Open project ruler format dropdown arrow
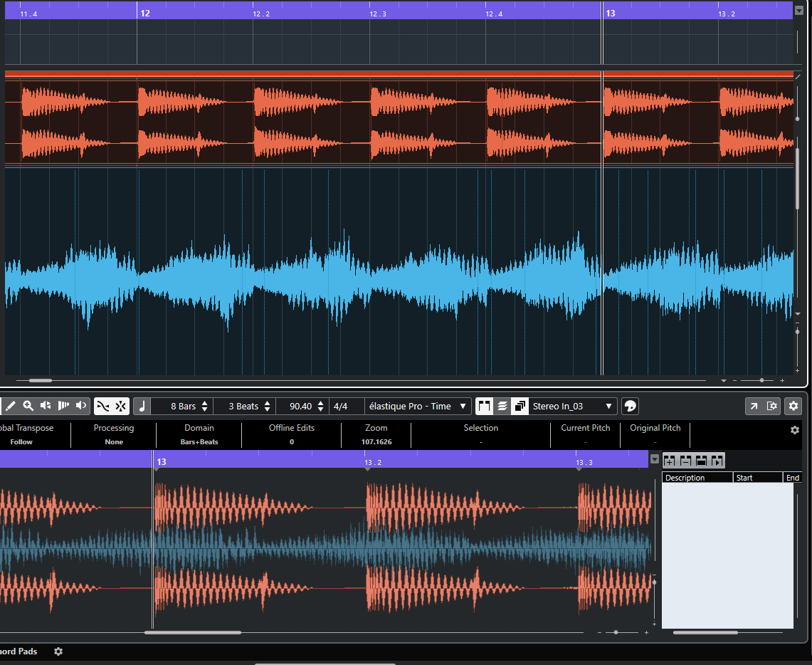Image resolution: width=812 pixels, height=665 pixels. coord(799,11)
